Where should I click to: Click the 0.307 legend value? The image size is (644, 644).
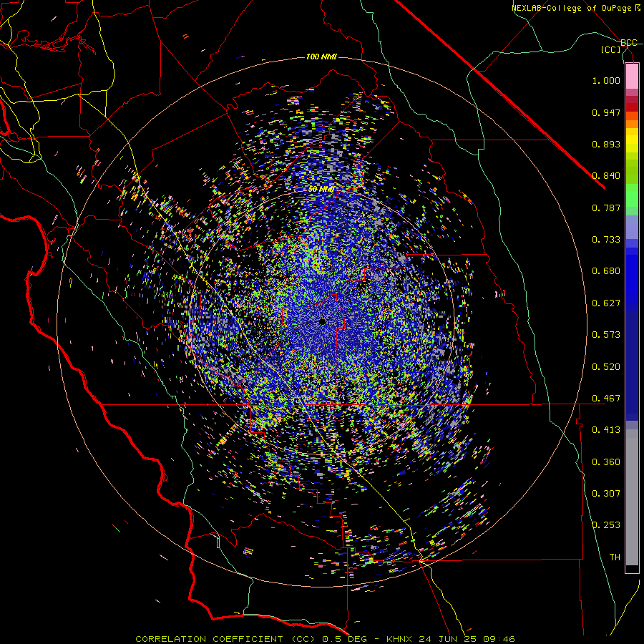coord(606,494)
